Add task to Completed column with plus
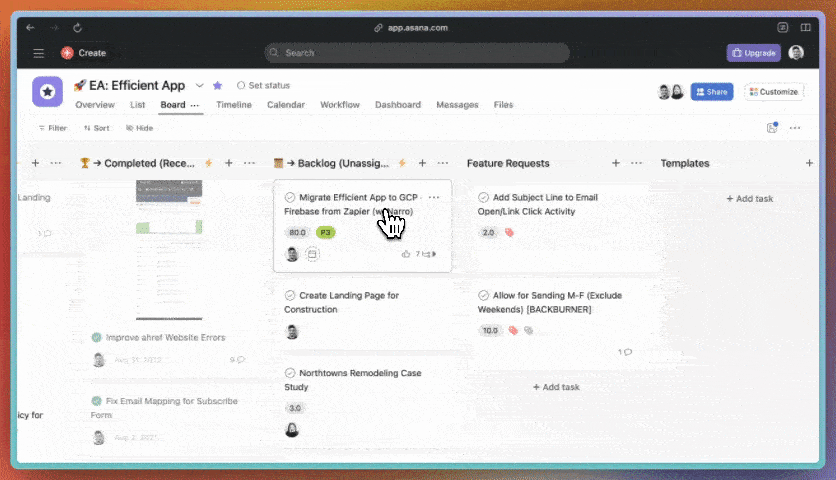 point(229,163)
